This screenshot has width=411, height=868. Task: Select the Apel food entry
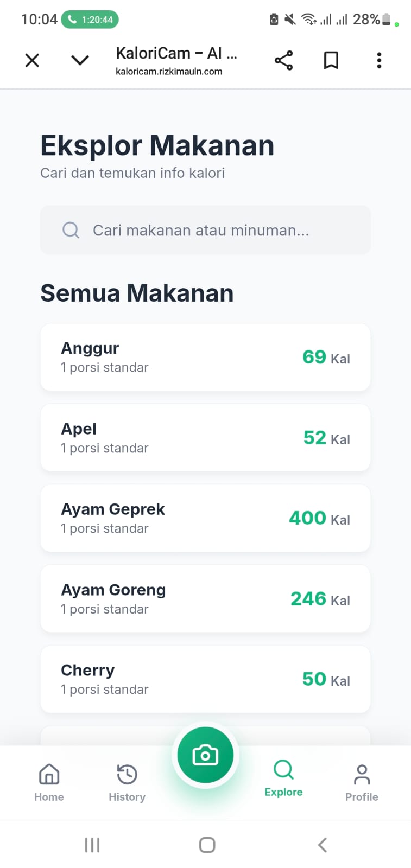coord(205,437)
